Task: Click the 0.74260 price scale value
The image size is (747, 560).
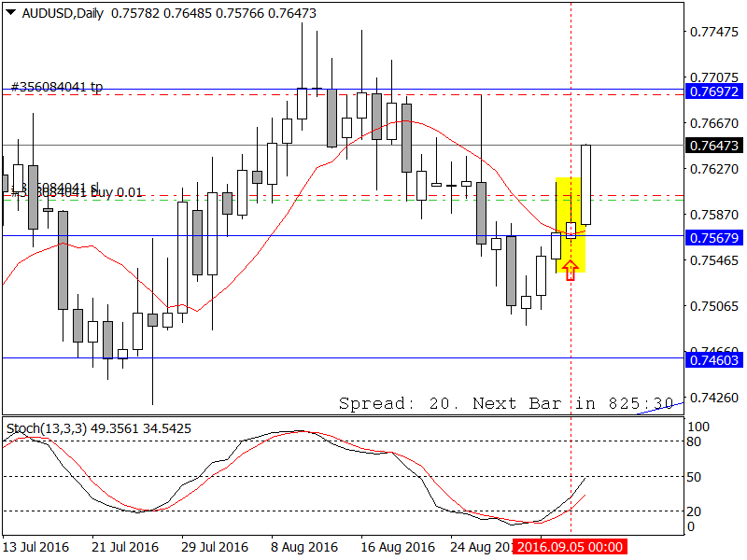Action: pos(714,398)
